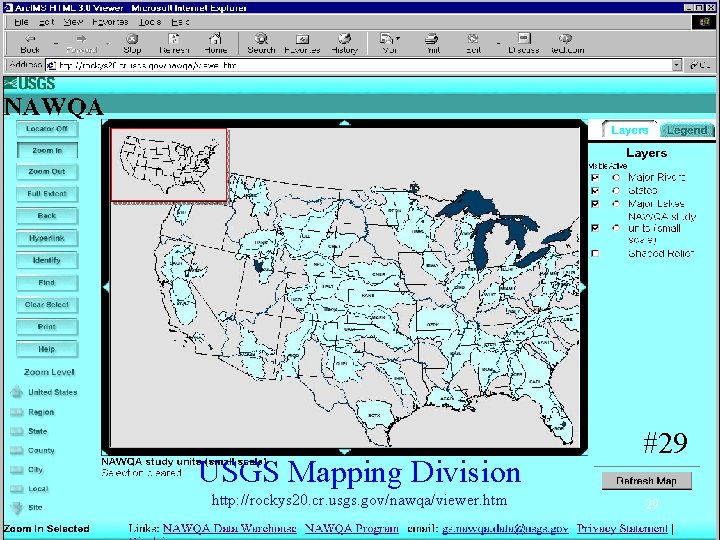
Task: Pan map south with bottom arrow
Action: [x=344, y=452]
